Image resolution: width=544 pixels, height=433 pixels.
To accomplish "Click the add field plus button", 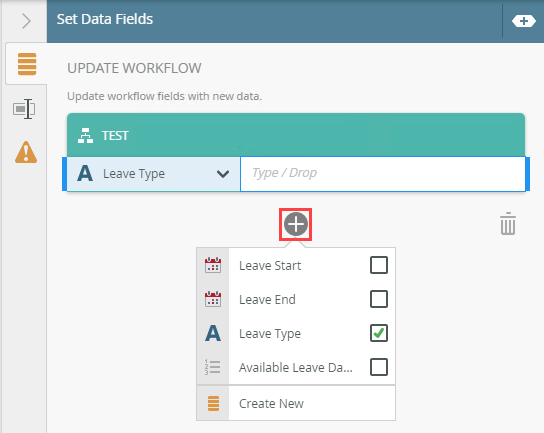I will tap(296, 224).
